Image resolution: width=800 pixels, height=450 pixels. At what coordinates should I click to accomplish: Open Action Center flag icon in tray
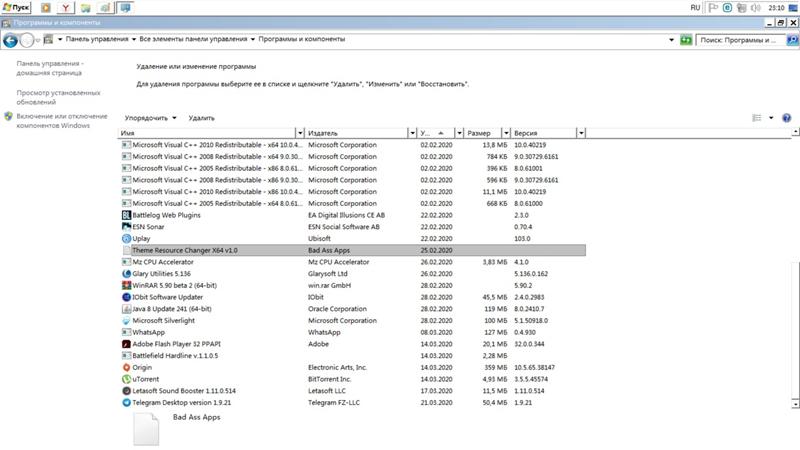(713, 8)
